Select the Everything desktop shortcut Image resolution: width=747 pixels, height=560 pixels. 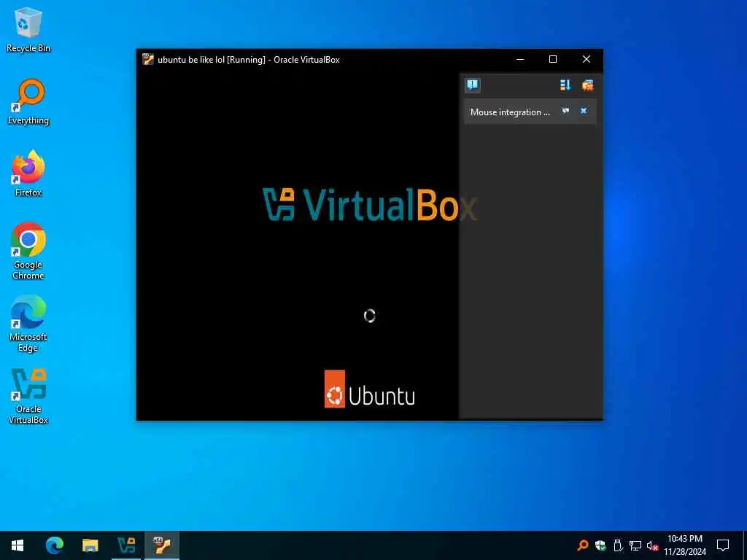[28, 102]
